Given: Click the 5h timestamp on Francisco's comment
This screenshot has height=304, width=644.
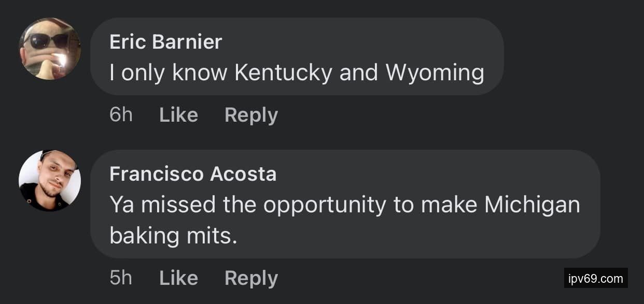Looking at the screenshot, I should 121,278.
